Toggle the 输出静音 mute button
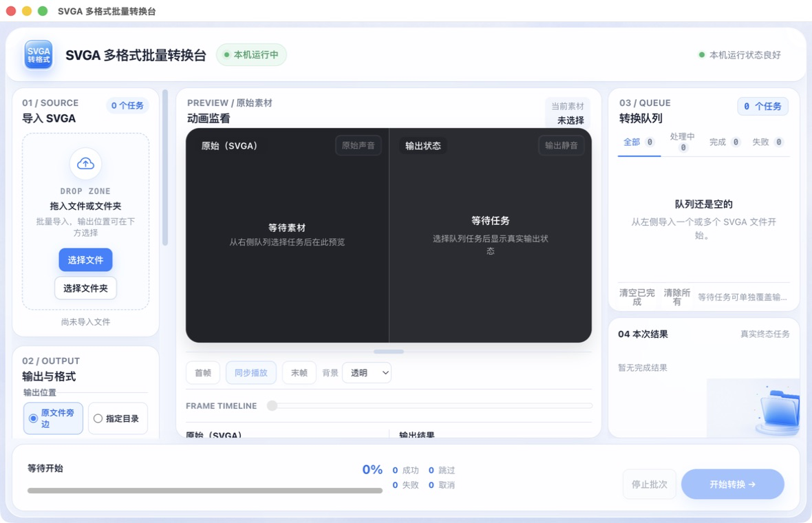812x523 pixels. [562, 145]
